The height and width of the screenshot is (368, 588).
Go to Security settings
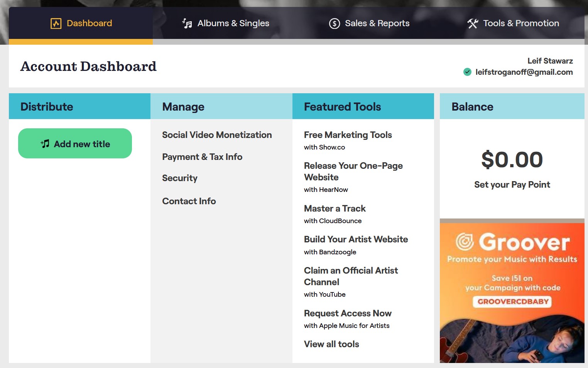coord(180,178)
